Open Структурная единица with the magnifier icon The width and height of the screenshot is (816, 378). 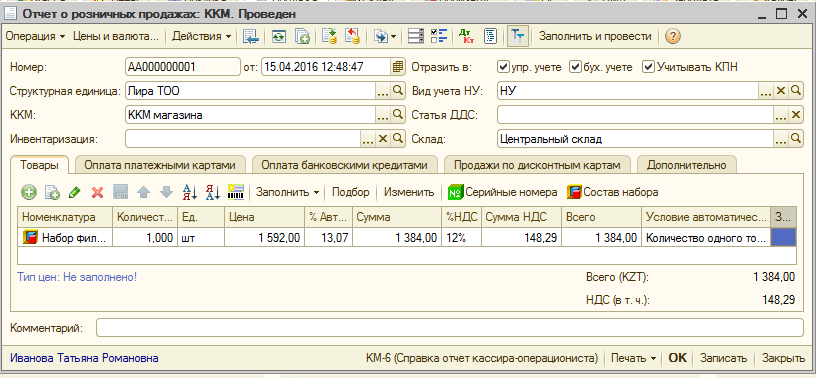pos(398,91)
